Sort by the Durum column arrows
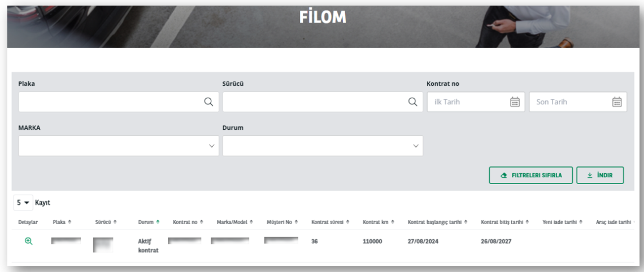 158,222
